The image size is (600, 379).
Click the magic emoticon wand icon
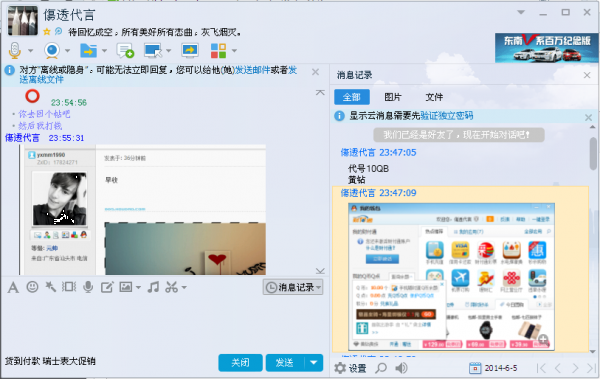(x=51, y=286)
